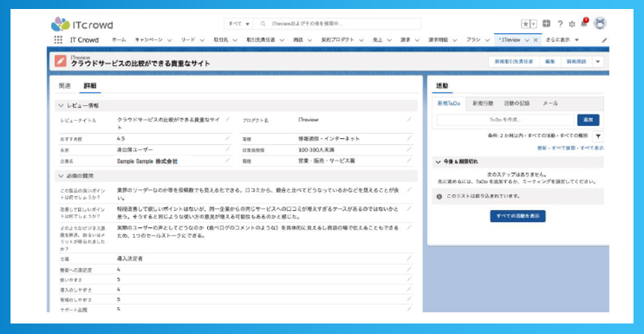Screen dimensions: 644x334
Task: Click すべての活動を表示 button
Action: (517, 215)
